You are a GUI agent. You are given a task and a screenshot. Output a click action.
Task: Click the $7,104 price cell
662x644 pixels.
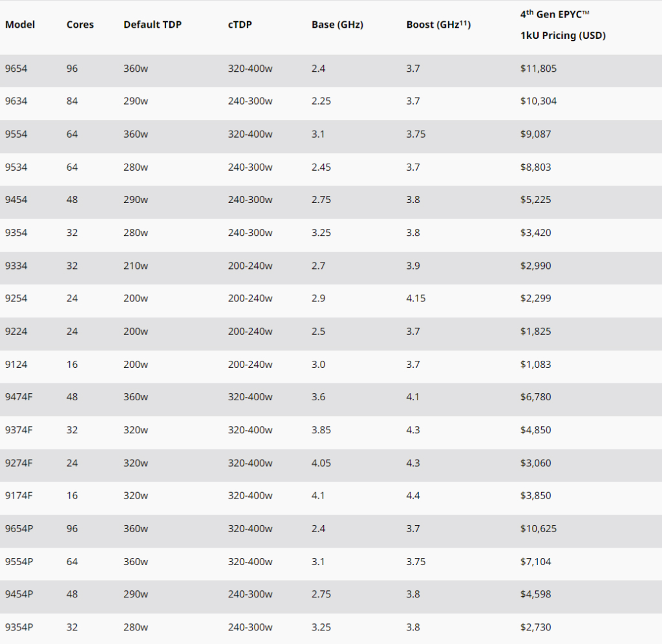click(x=535, y=561)
